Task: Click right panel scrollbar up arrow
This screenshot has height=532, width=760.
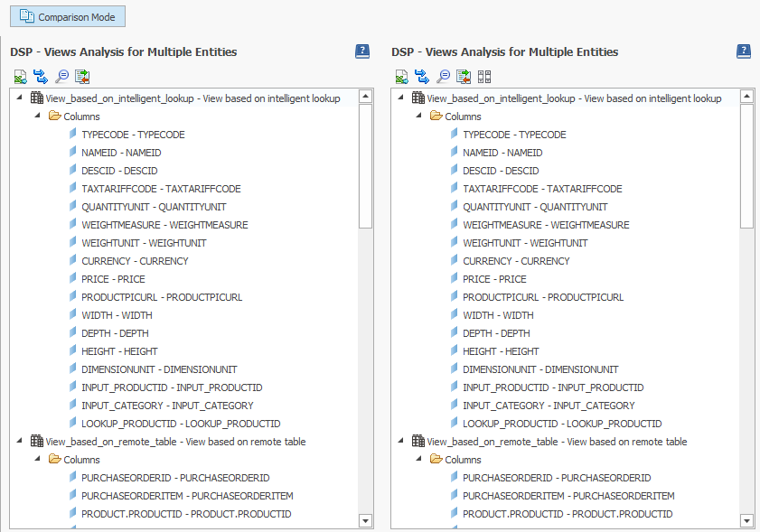Action: 746,96
